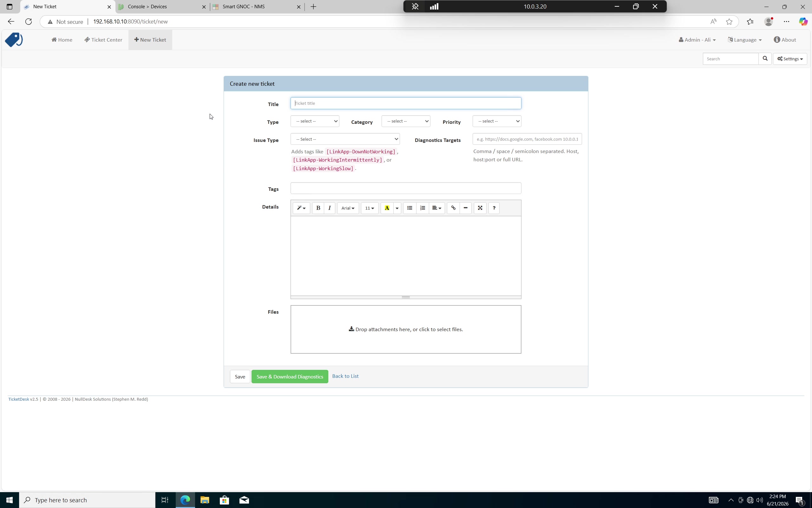Open the Language menu
The image size is (812, 508).
[744, 40]
